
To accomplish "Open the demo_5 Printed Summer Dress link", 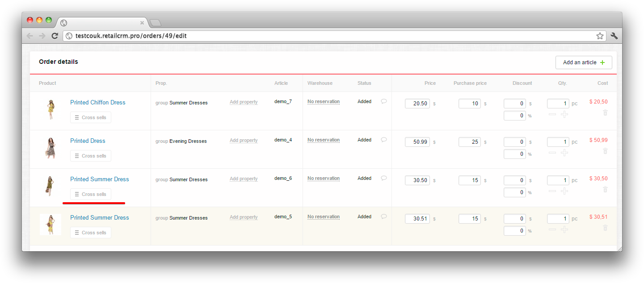I will click(x=99, y=217).
